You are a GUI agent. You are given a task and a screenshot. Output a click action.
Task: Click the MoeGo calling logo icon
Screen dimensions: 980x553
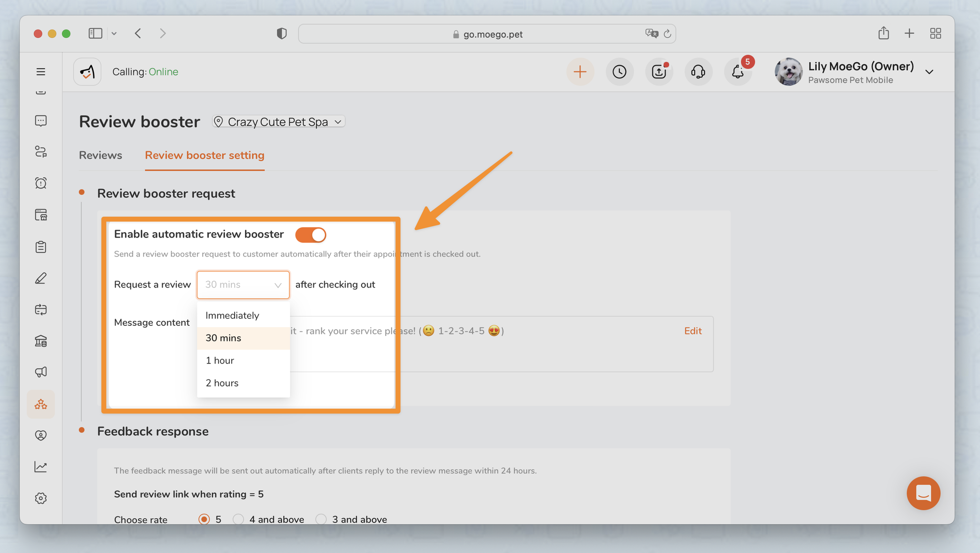point(87,72)
